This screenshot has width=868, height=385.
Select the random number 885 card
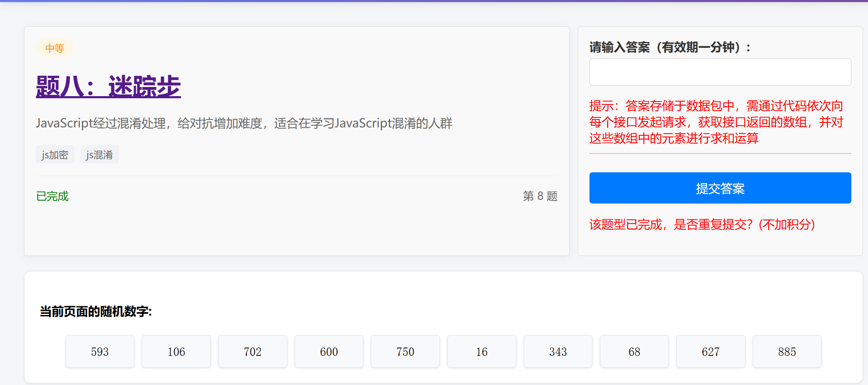tap(787, 351)
